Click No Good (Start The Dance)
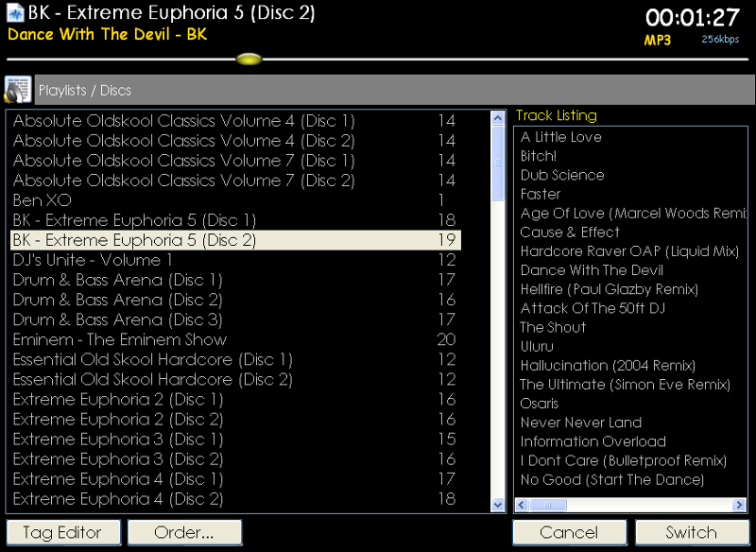Viewport: 756px width, 552px height. (612, 479)
